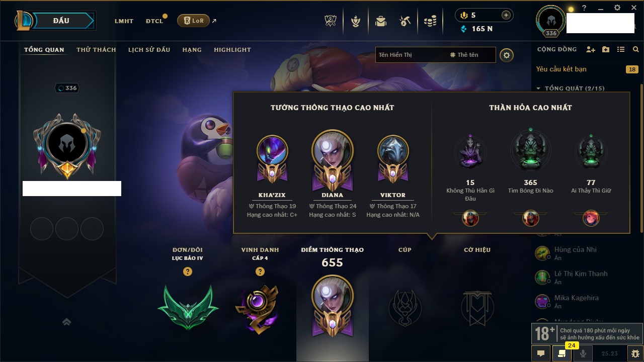The image size is (644, 362).
Task: Open the chat bubble icon at bottom
Action: [x=541, y=353]
